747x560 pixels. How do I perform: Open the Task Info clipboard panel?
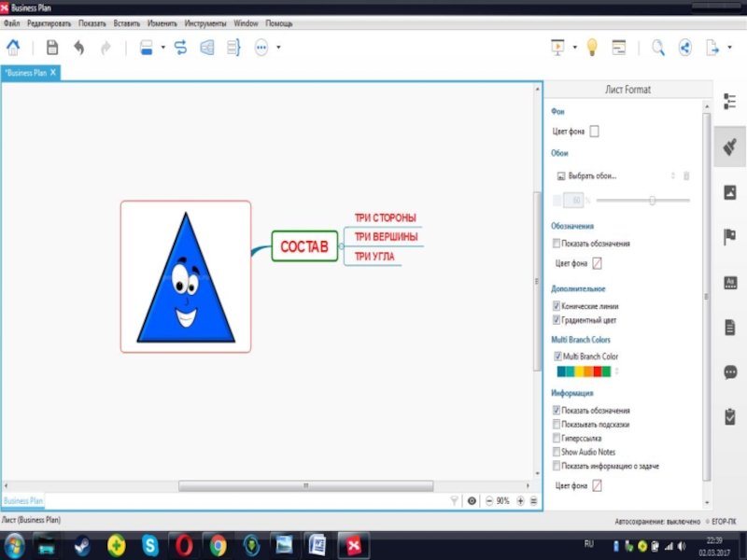730,416
